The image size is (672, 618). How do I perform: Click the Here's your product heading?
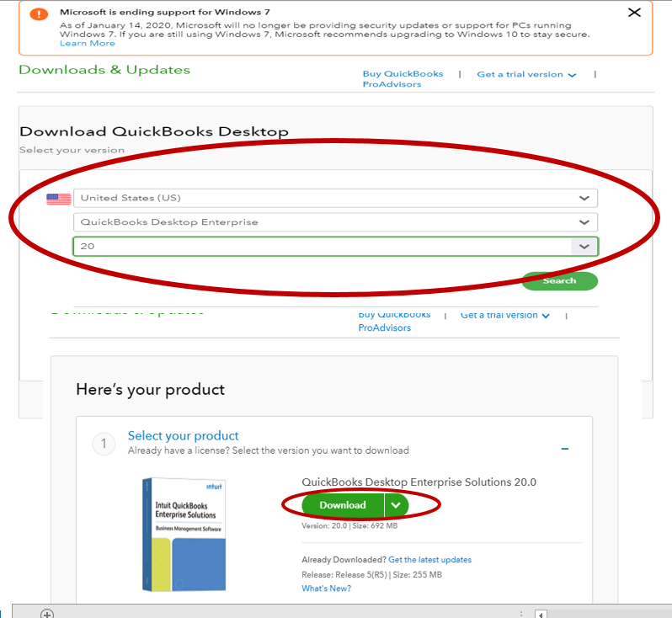click(151, 390)
